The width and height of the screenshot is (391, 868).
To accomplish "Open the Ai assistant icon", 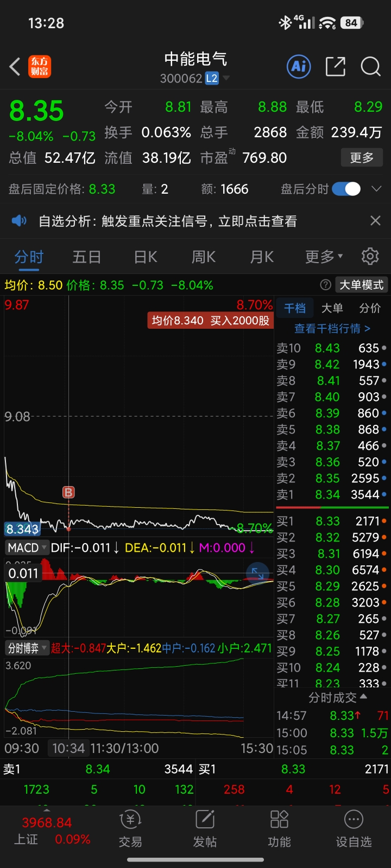I will coord(299,66).
